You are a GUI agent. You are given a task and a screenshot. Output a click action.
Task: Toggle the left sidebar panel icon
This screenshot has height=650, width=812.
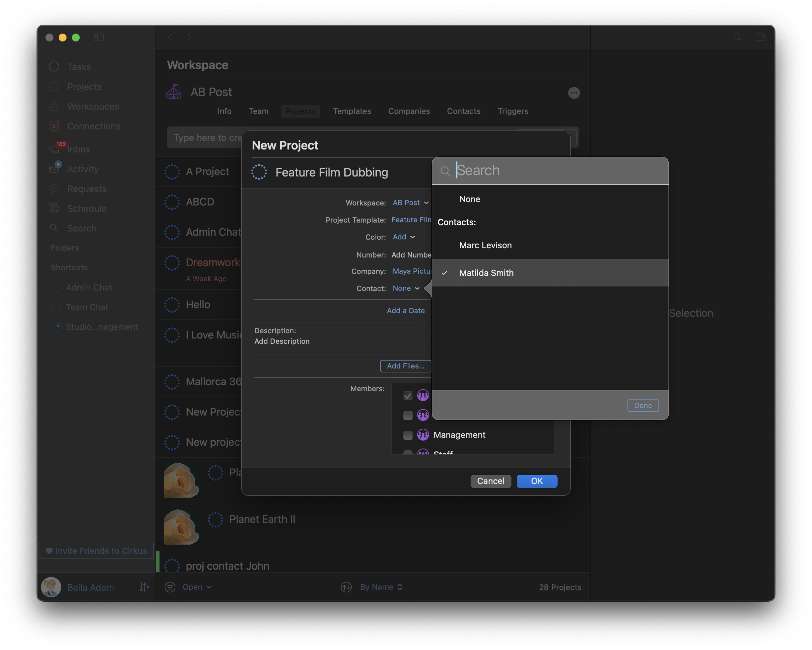[99, 37]
